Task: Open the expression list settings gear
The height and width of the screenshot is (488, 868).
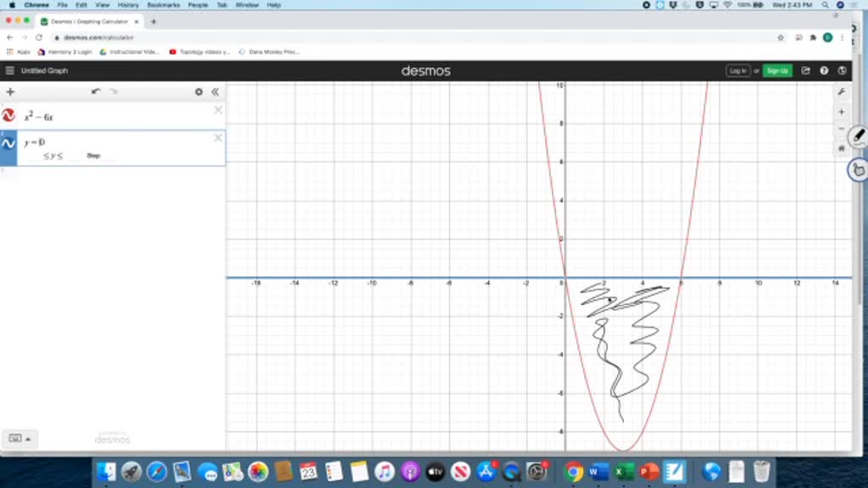Action: (x=198, y=91)
